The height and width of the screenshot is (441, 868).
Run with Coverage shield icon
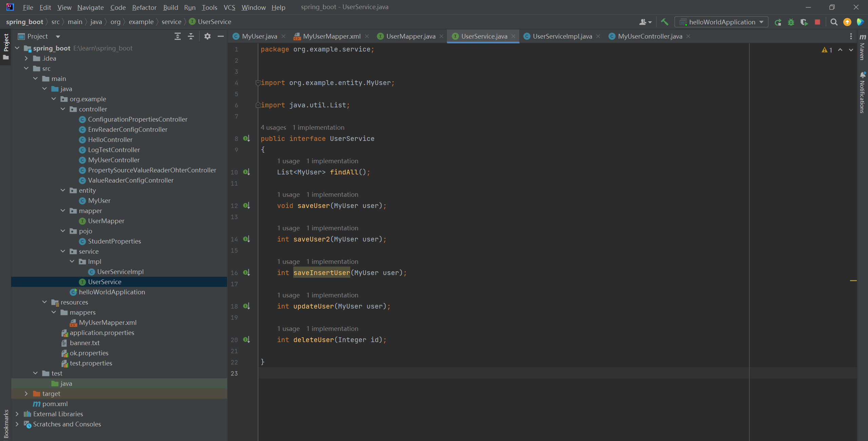coord(804,22)
